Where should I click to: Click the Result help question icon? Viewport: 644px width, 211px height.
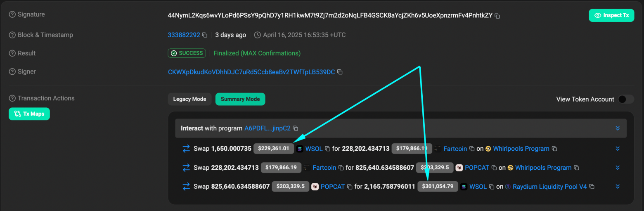(x=12, y=53)
